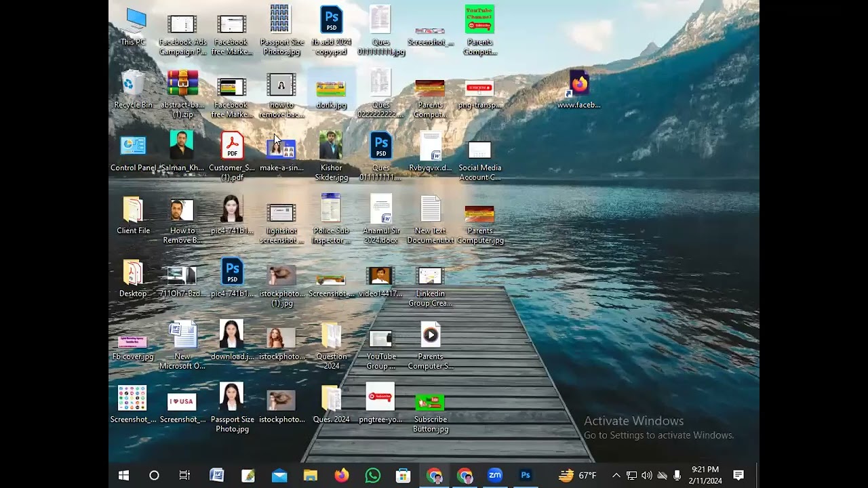Screen dimensions: 868x488
Task: Select Salman_Kh... photo file
Action: 182,152
